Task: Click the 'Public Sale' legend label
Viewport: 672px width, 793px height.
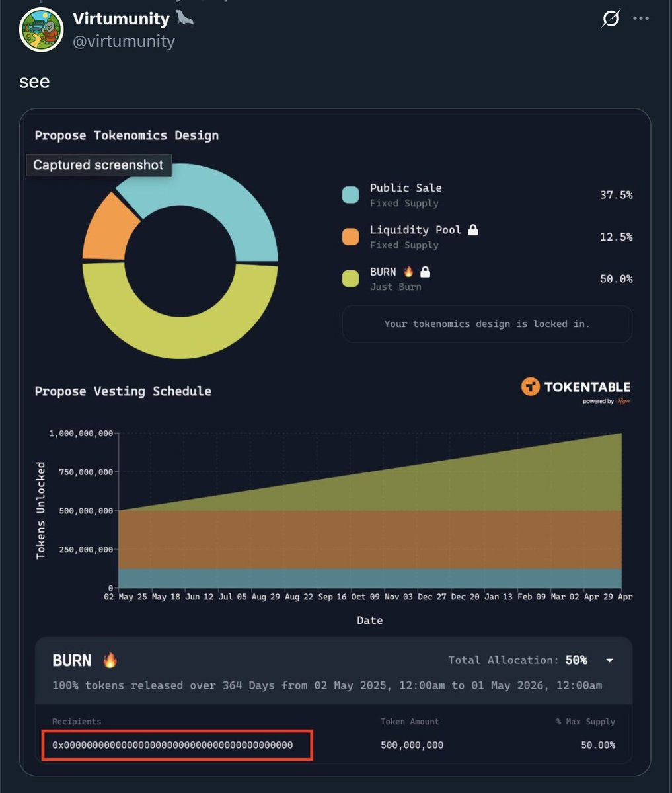Action: point(406,188)
